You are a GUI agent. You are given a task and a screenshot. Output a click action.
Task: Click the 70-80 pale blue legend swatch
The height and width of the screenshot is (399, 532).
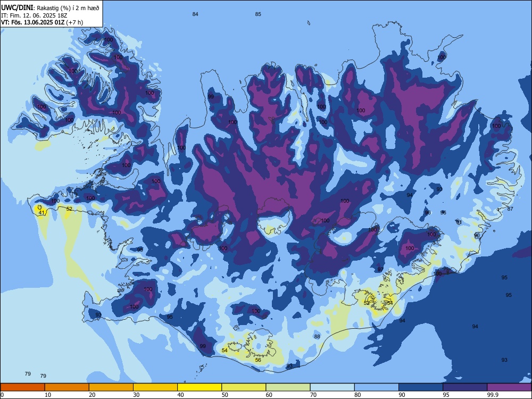332,387
